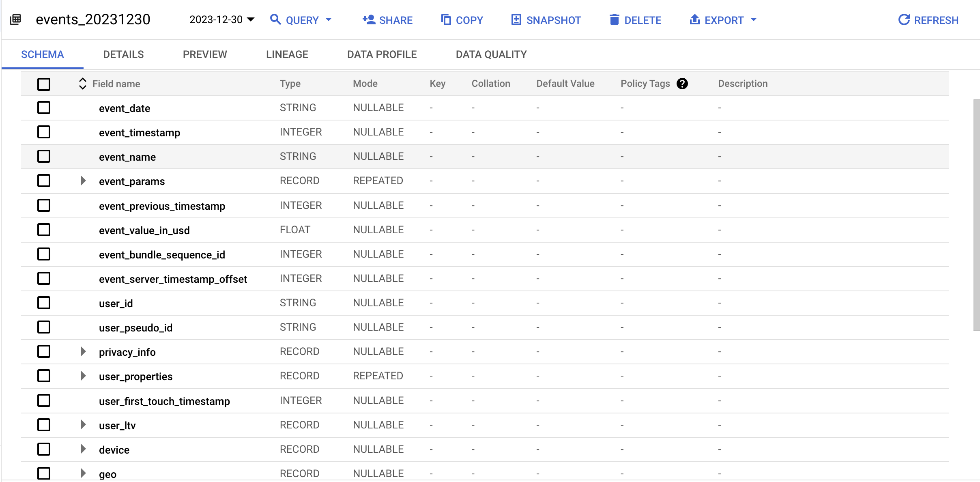
Task: Expand the user_properties nested fields
Action: pos(83,376)
